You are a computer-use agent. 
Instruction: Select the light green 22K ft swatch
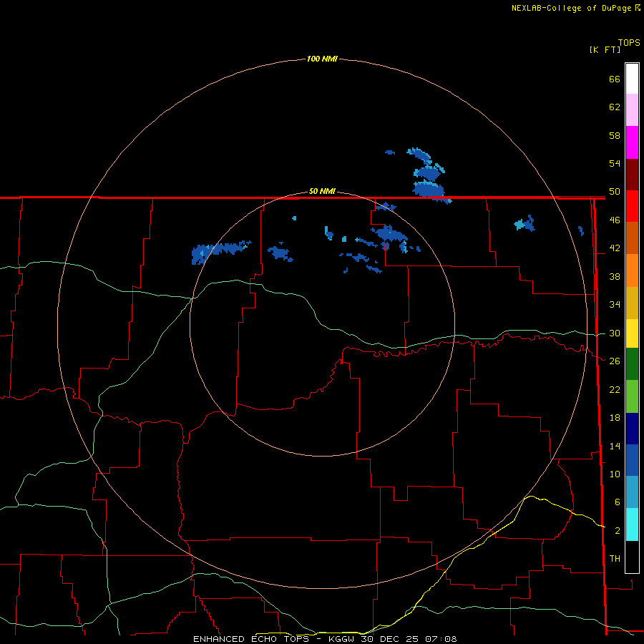point(632,396)
